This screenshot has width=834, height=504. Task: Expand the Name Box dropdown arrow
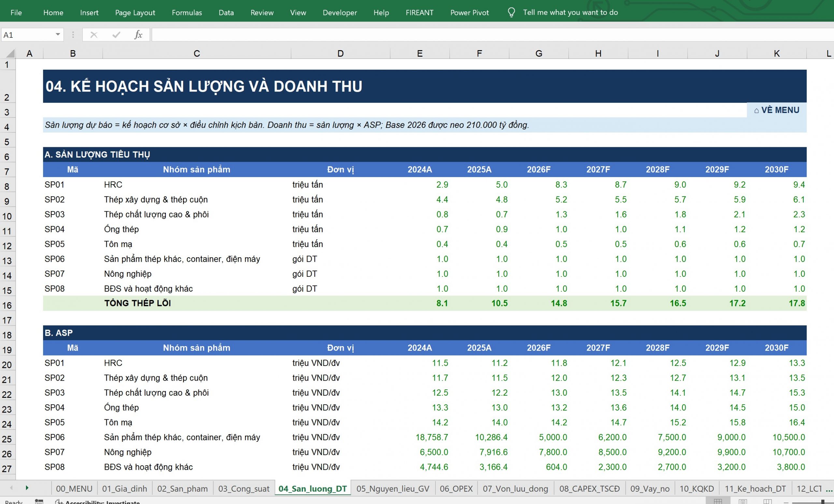pos(58,35)
